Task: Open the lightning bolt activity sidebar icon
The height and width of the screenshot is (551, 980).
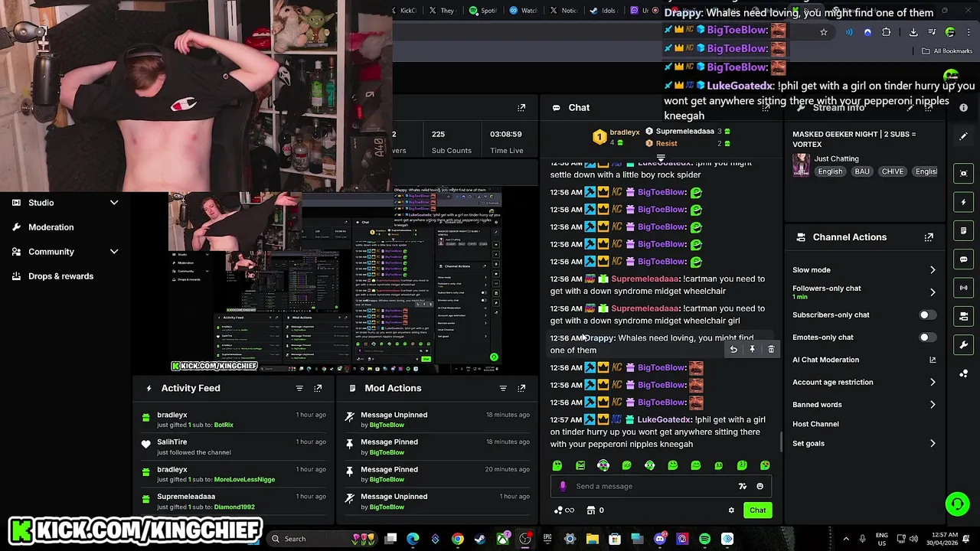Action: click(x=963, y=202)
